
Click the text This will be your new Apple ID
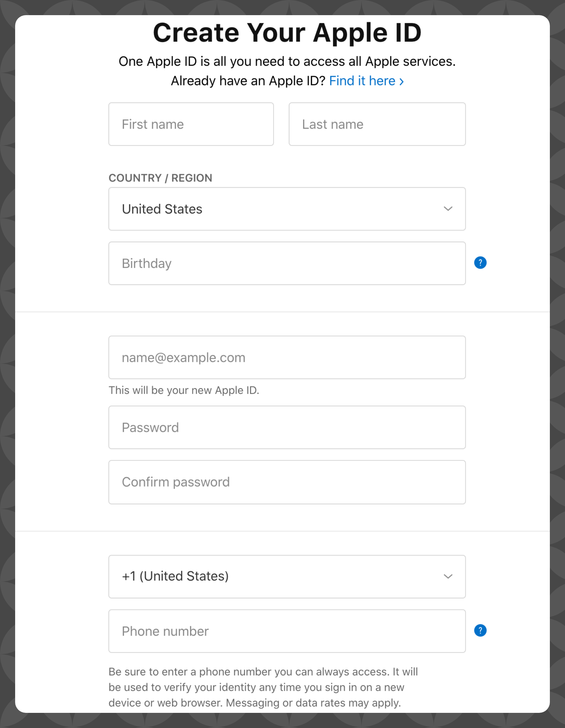[x=184, y=390]
